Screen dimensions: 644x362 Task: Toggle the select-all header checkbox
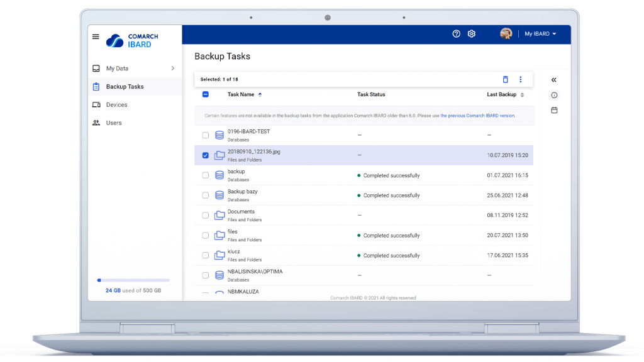(206, 94)
